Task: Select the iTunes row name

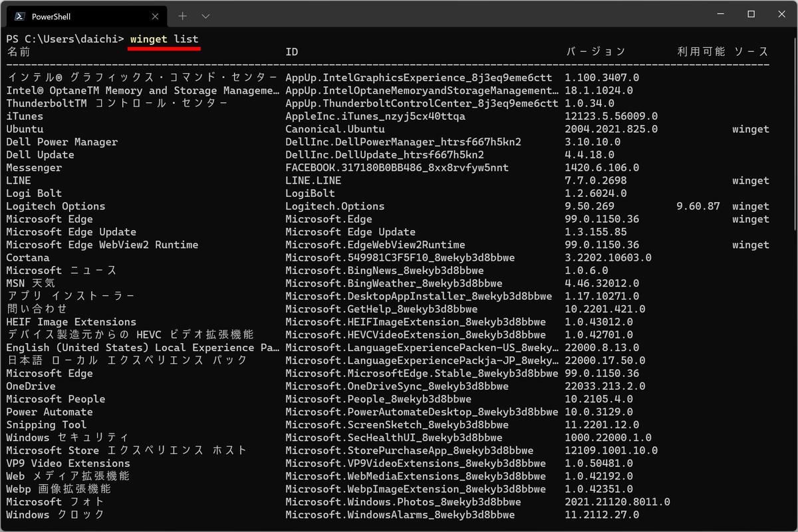Action: [x=25, y=116]
